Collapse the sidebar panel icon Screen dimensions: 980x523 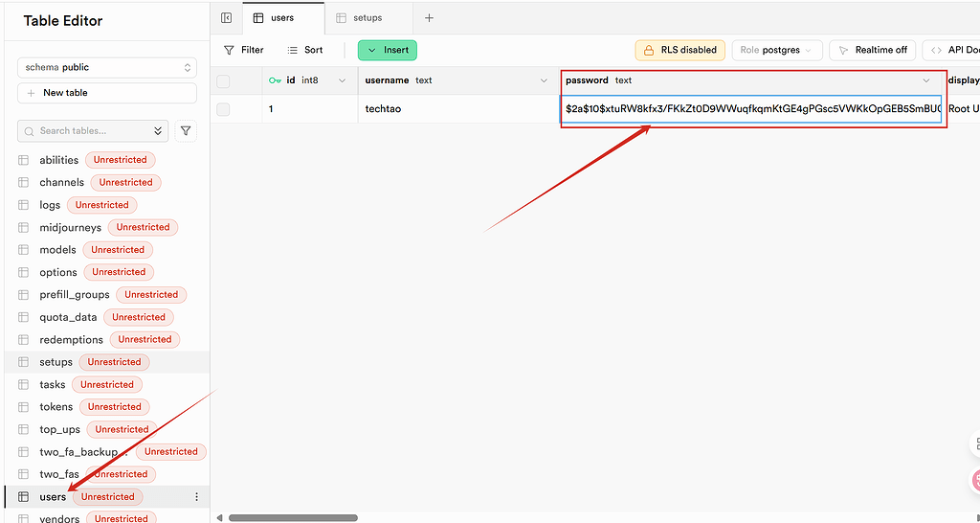pyautogui.click(x=226, y=18)
